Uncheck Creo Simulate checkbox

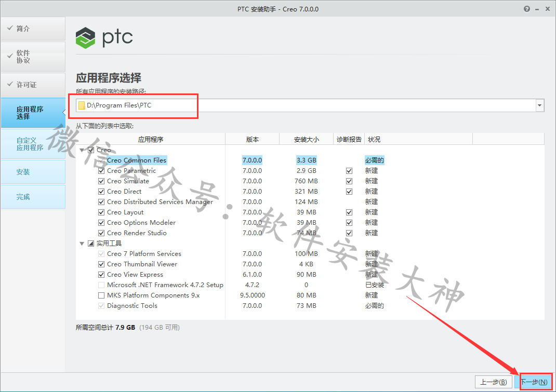click(x=101, y=181)
